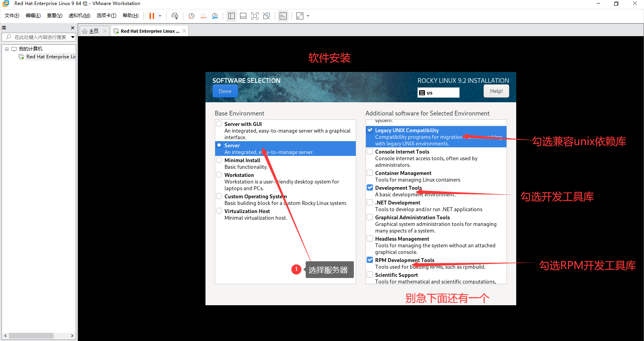The image size is (644, 341).
Task: Collapse the 我的计算机 tree node
Action: (7, 49)
